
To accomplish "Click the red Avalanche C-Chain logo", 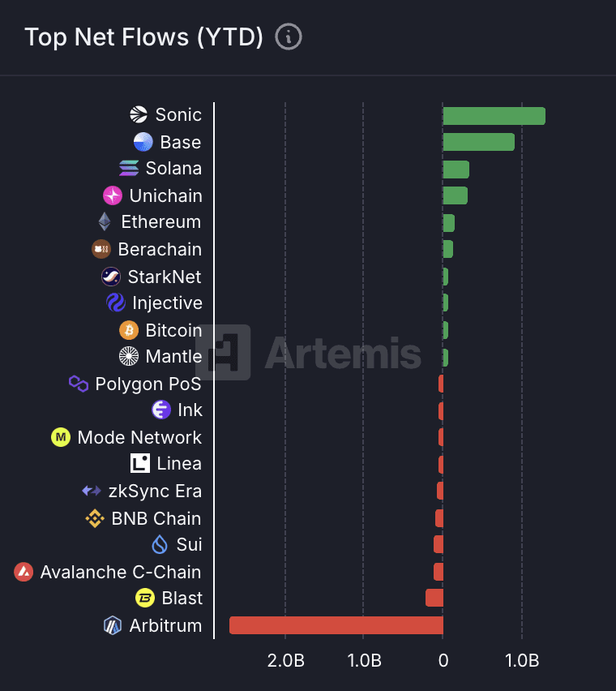I will click(24, 572).
